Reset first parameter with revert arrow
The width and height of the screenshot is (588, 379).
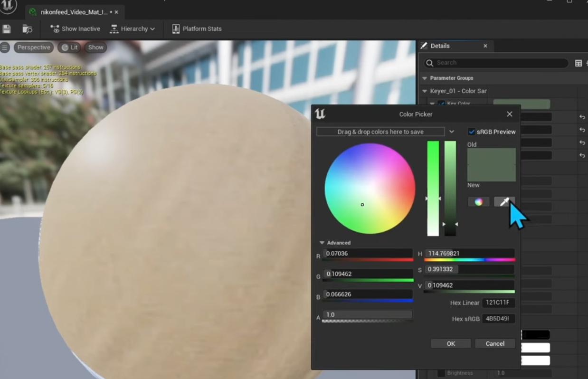(582, 117)
